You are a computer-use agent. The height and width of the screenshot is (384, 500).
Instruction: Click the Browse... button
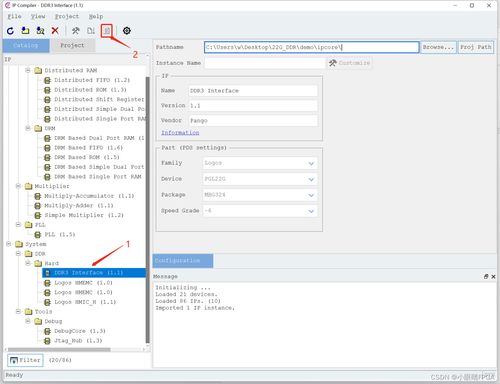tap(438, 47)
